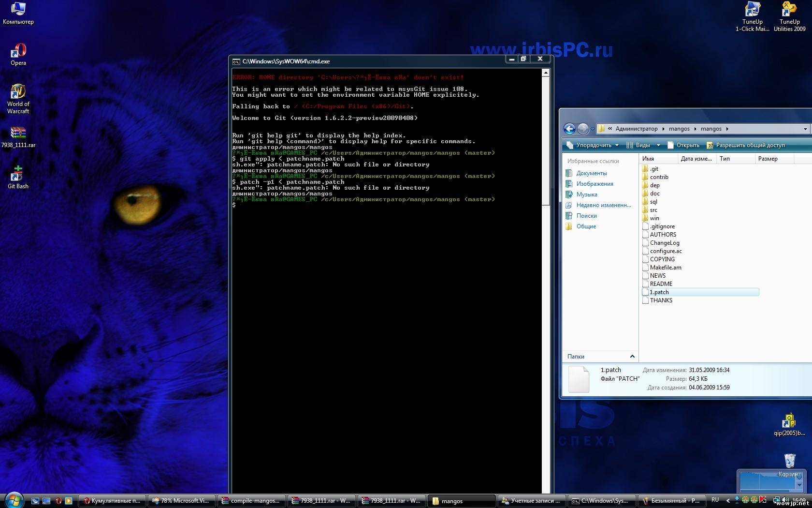Select the src folder
This screenshot has width=812, height=508.
point(650,210)
